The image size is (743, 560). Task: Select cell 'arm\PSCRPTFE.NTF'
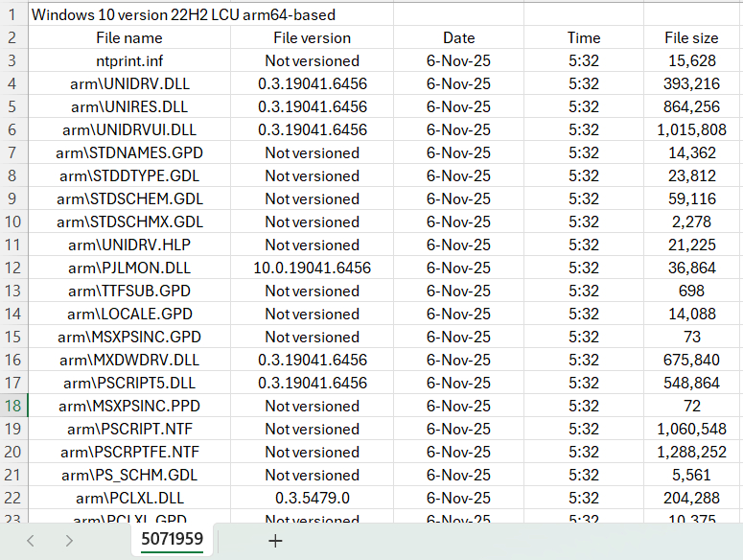[129, 452]
